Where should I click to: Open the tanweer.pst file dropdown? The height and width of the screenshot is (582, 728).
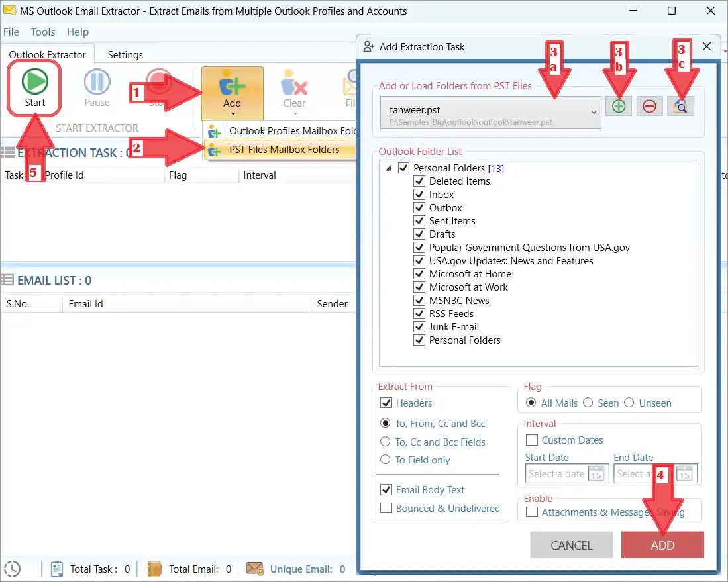[x=490, y=113]
